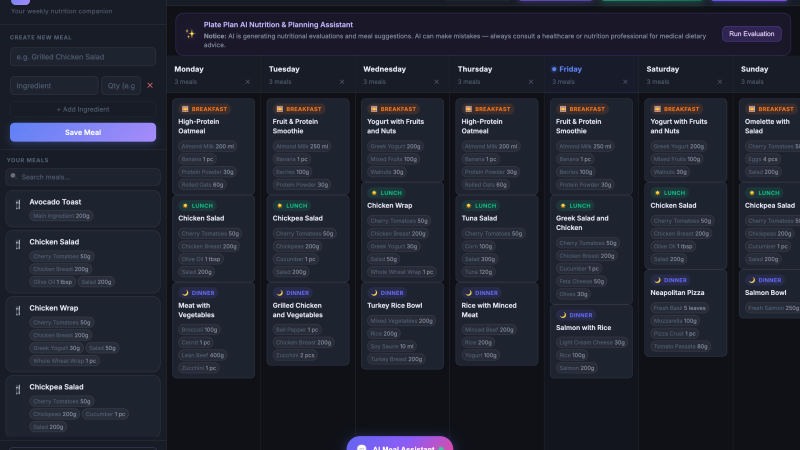
Task: Select the Friday column header
Action: (x=566, y=69)
